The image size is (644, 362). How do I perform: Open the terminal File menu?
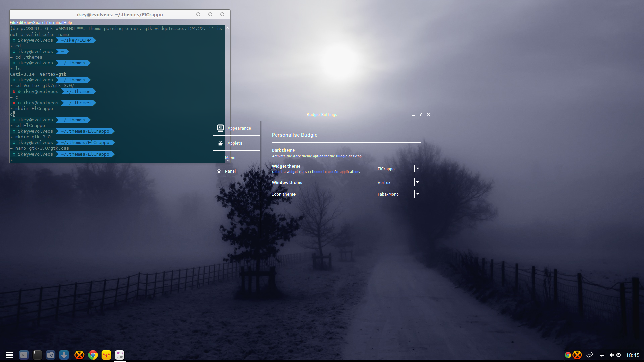tap(13, 23)
